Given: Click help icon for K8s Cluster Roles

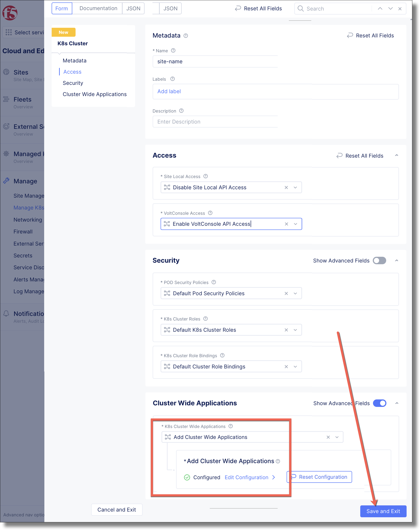Looking at the screenshot, I should pyautogui.click(x=206, y=319).
